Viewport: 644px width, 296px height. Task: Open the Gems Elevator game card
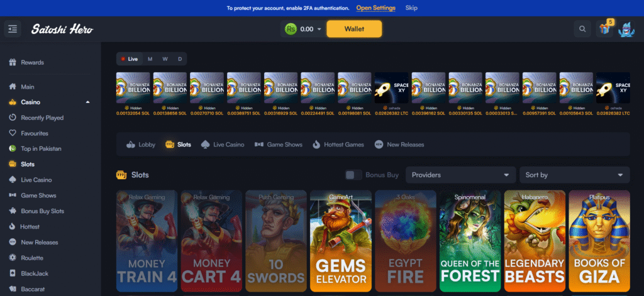341,241
